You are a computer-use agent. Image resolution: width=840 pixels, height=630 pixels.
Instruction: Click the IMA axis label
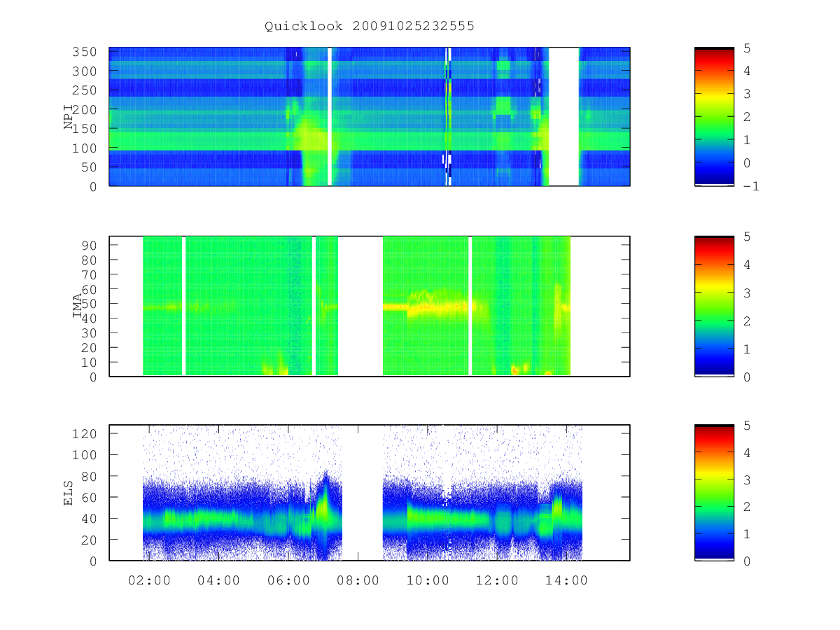coord(78,306)
